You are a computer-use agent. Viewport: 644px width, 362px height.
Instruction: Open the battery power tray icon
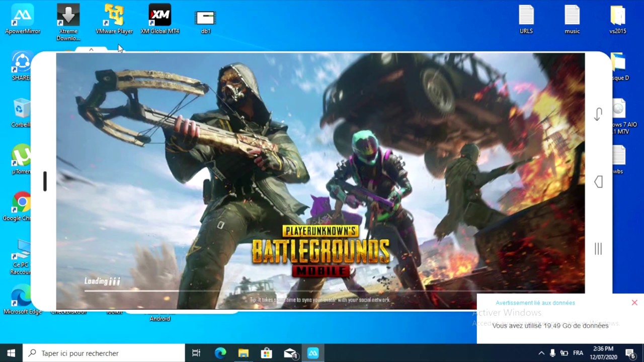pyautogui.click(x=565, y=353)
